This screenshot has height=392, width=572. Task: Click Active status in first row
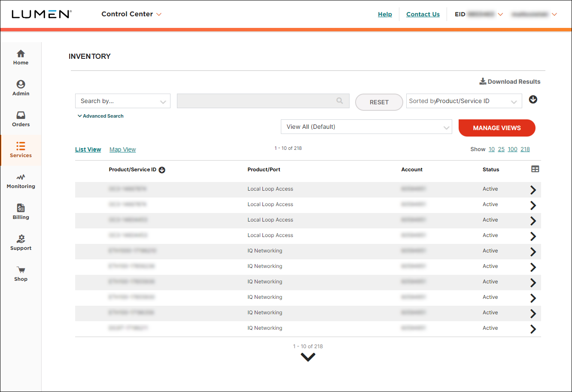coord(490,189)
